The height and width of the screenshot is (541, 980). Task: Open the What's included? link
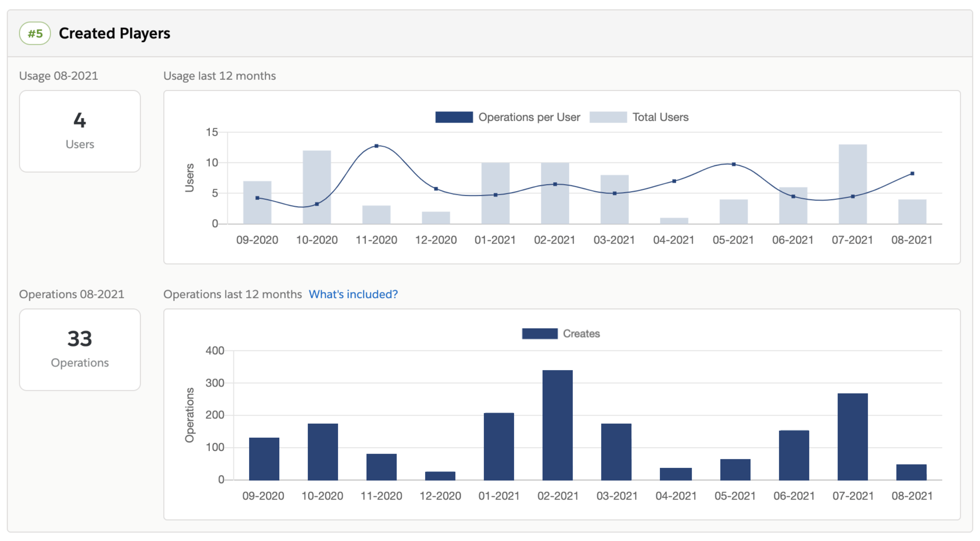(353, 294)
